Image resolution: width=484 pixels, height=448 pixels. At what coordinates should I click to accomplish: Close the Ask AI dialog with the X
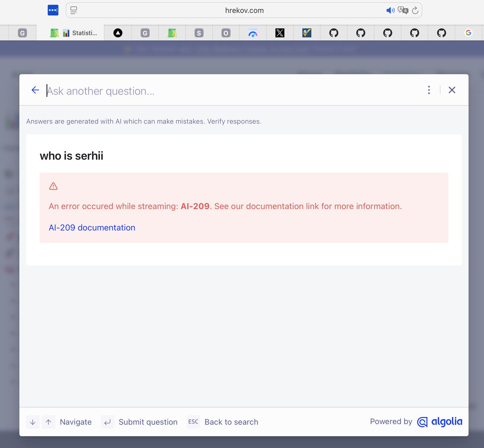tap(452, 90)
